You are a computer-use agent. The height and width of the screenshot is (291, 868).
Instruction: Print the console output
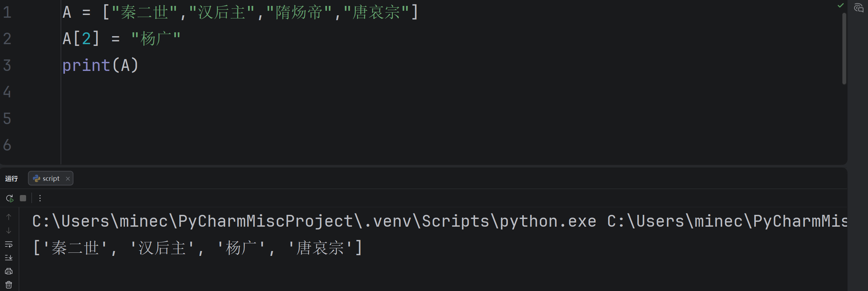9,271
